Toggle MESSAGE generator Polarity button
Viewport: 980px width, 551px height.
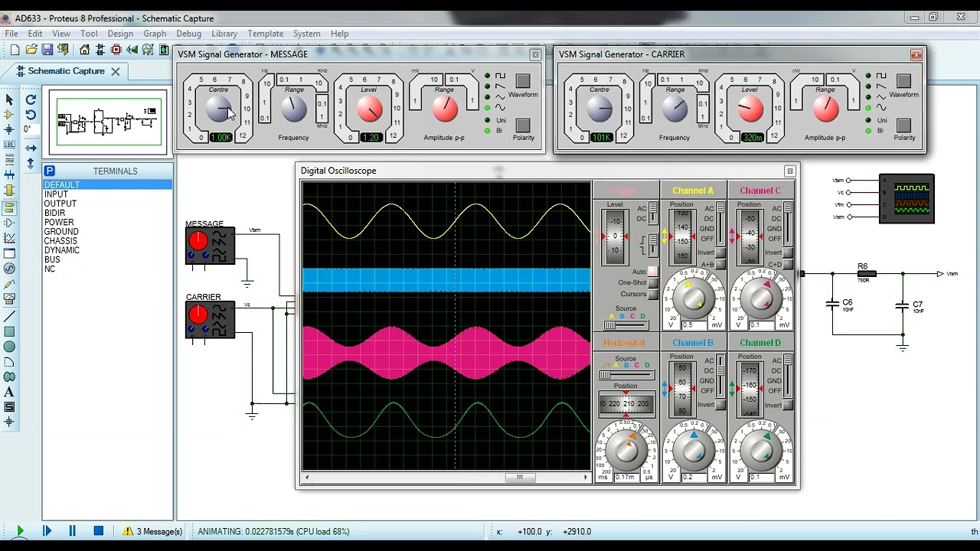pos(523,125)
